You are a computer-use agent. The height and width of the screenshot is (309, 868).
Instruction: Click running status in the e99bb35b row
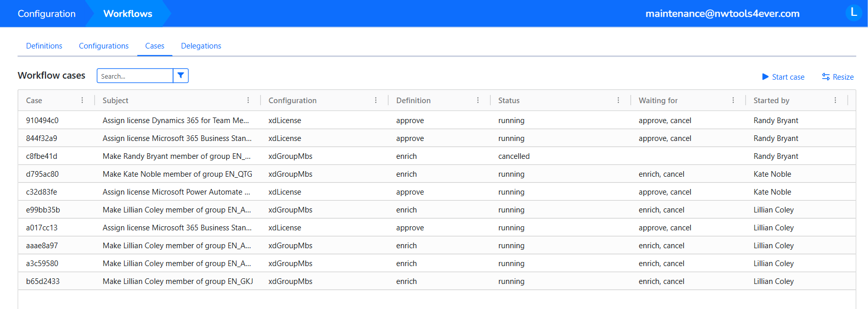[x=511, y=210]
